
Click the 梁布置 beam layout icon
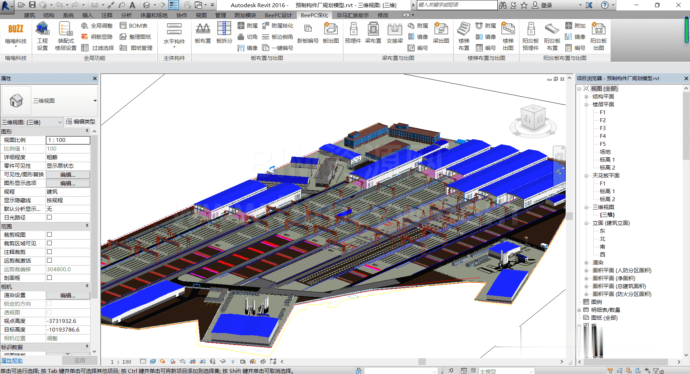tap(373, 33)
